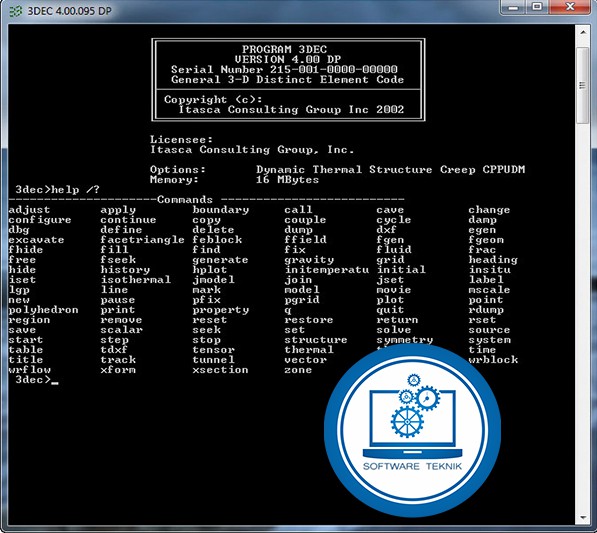Click the 'jmodel' command
The image size is (597, 533).
point(213,280)
